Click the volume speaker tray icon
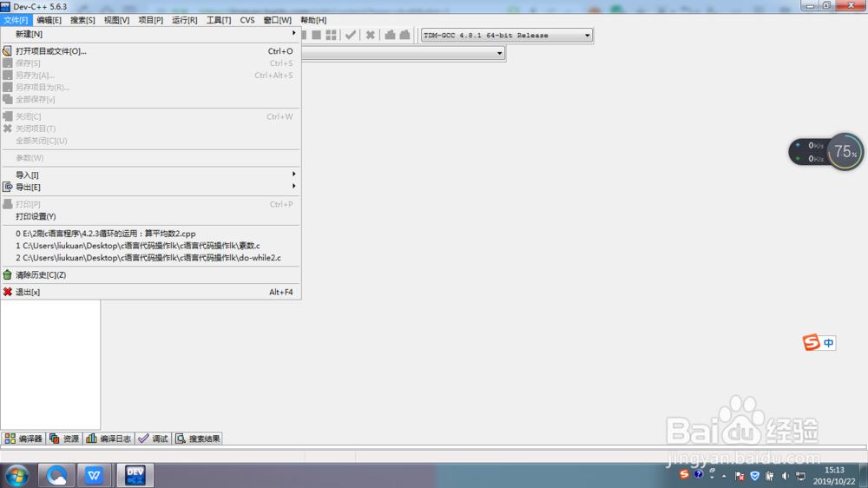Screen dimensions: 868x488 point(785,476)
